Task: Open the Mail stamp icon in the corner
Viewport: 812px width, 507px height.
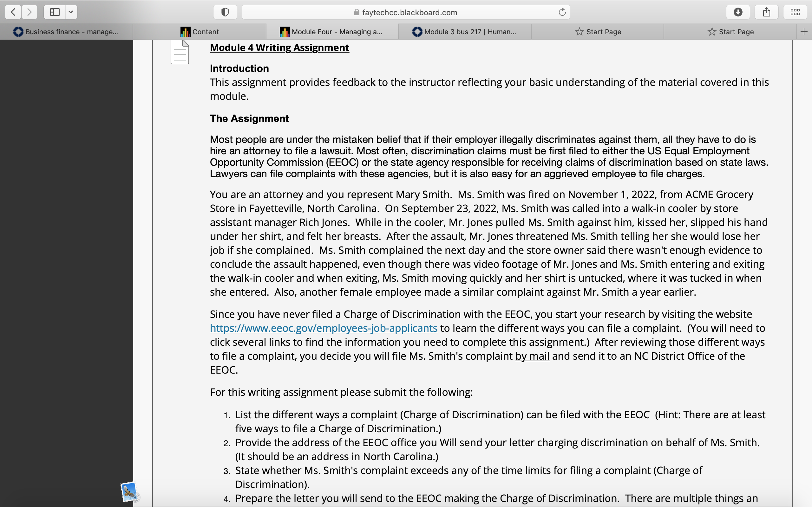Action: tap(129, 492)
